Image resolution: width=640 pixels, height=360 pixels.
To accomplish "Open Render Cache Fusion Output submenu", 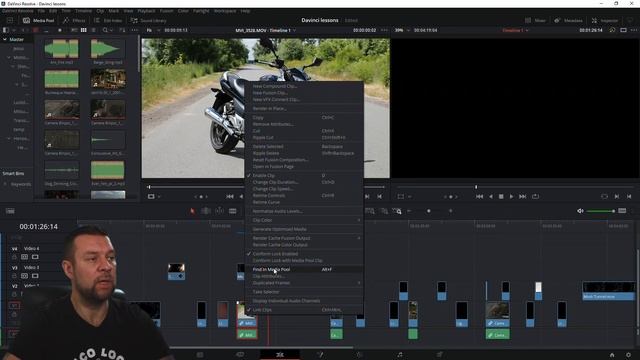I will click(x=304, y=238).
